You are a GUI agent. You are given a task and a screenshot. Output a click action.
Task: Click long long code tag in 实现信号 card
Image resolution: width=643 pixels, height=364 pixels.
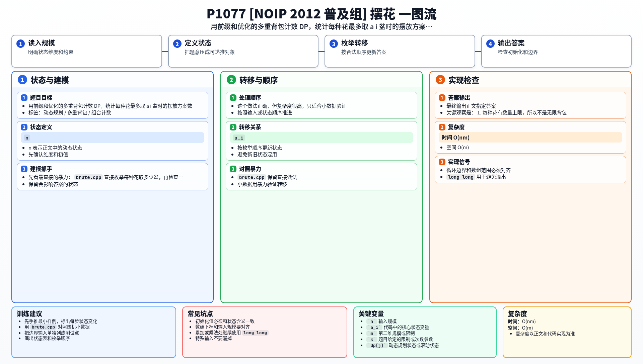point(461,177)
